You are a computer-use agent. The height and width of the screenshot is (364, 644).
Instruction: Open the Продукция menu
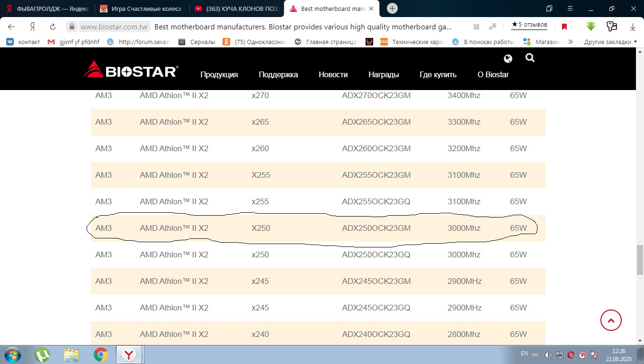[219, 74]
